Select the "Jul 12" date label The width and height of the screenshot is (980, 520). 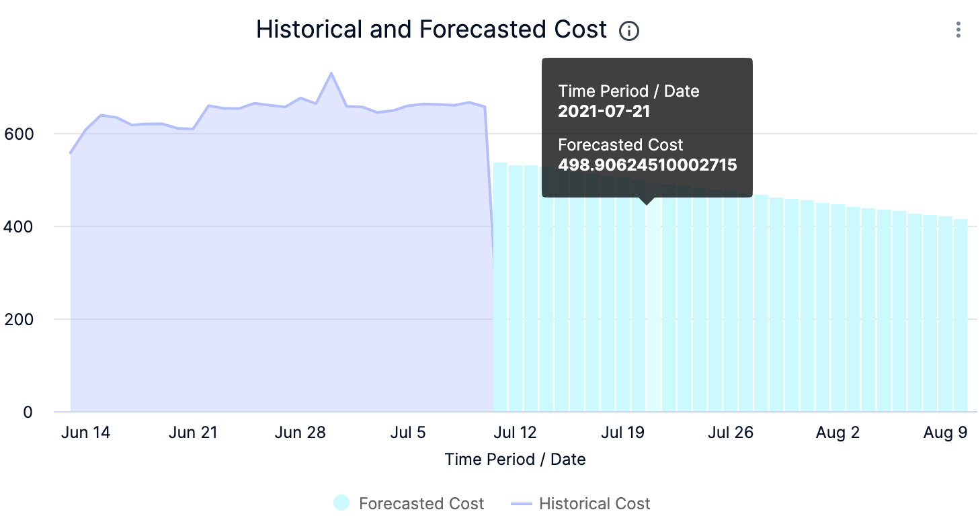tap(516, 433)
